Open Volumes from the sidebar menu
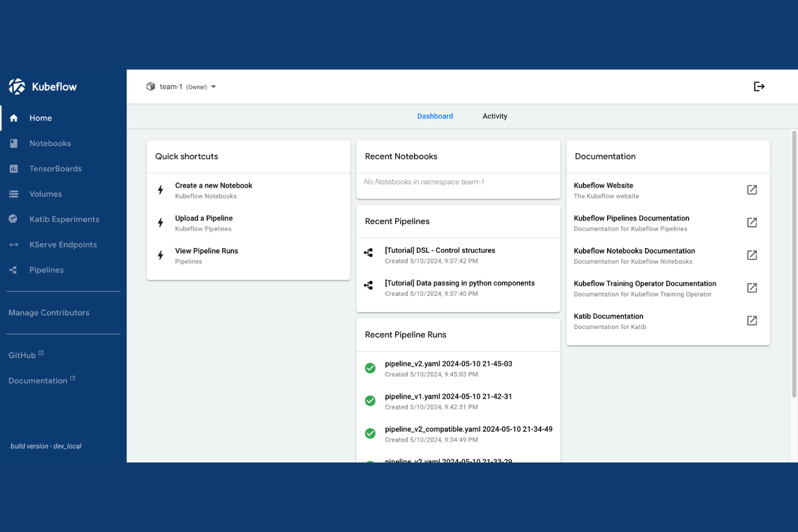Viewport: 798px width, 532px height. point(64,194)
